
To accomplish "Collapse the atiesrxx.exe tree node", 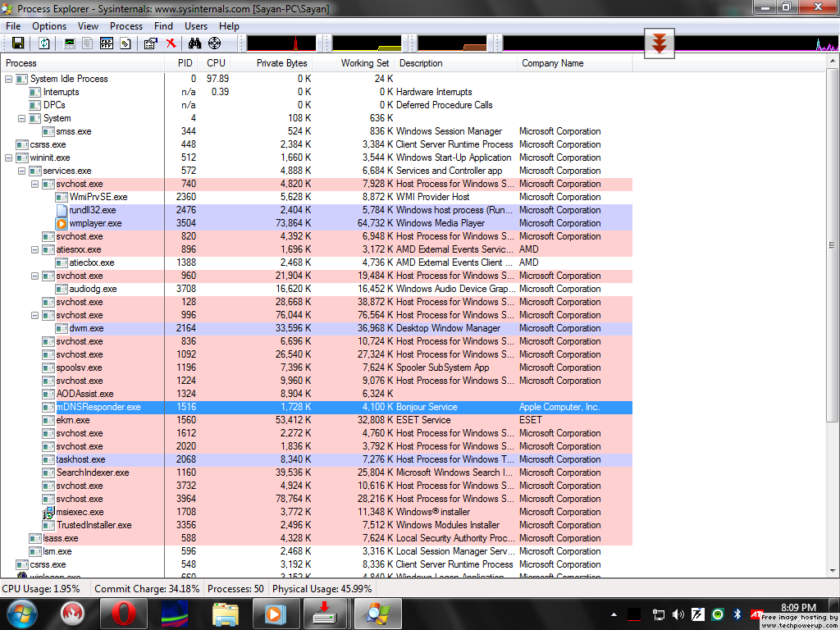I will point(34,249).
